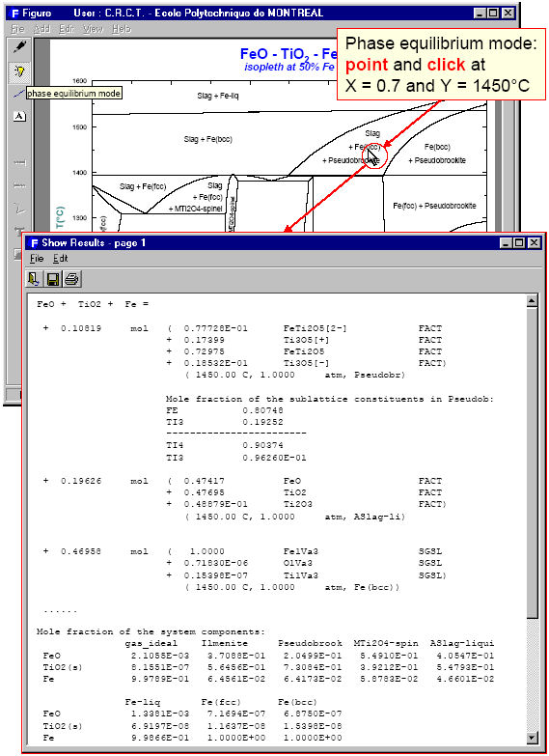Click 'Mole fraction of the system components:' line
The width and height of the screenshot is (549, 756).
point(151,632)
